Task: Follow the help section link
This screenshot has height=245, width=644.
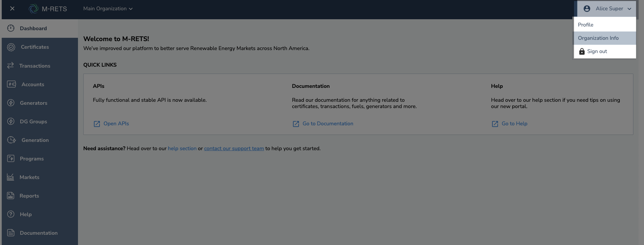Action: [182, 149]
